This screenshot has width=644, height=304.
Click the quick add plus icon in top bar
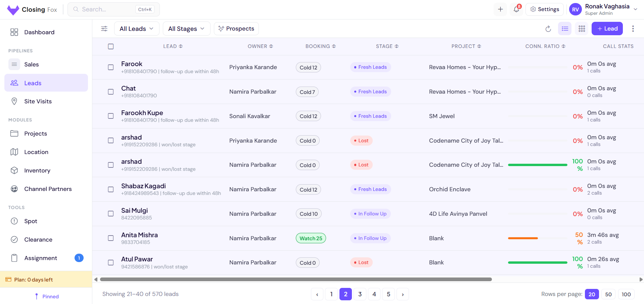[x=500, y=9]
